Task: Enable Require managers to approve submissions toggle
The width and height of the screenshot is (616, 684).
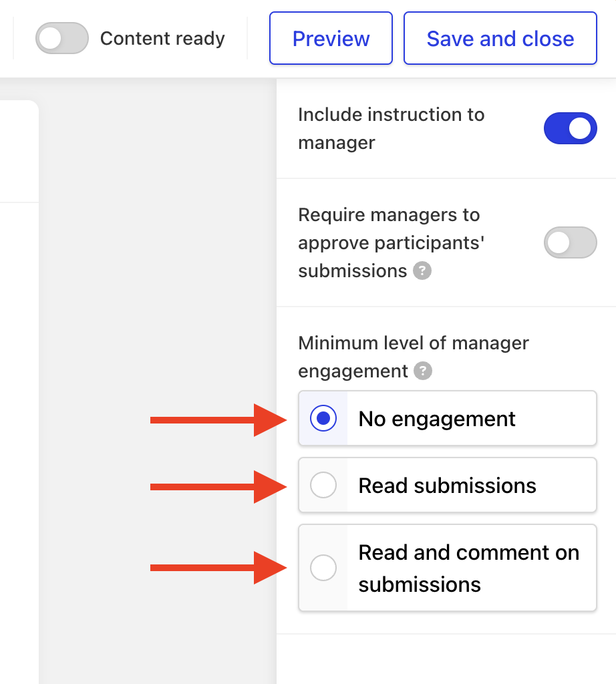Action: coord(570,242)
